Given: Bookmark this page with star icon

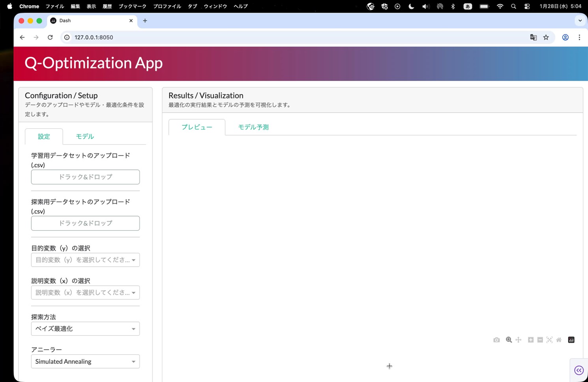Looking at the screenshot, I should pos(546,38).
